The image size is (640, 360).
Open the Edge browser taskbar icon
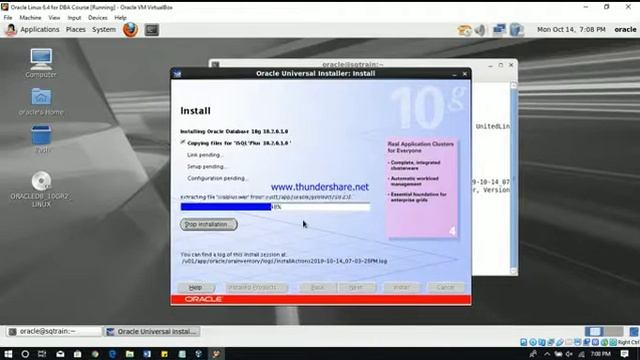click(113, 354)
